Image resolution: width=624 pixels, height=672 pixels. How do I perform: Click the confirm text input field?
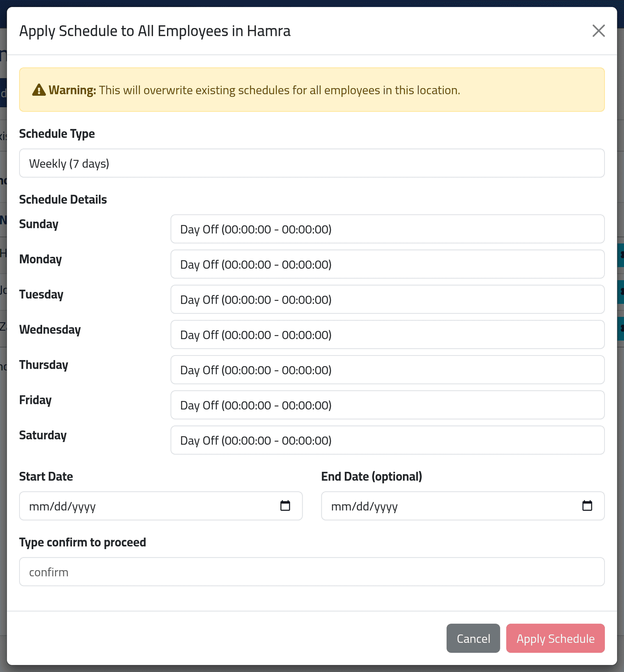312,572
